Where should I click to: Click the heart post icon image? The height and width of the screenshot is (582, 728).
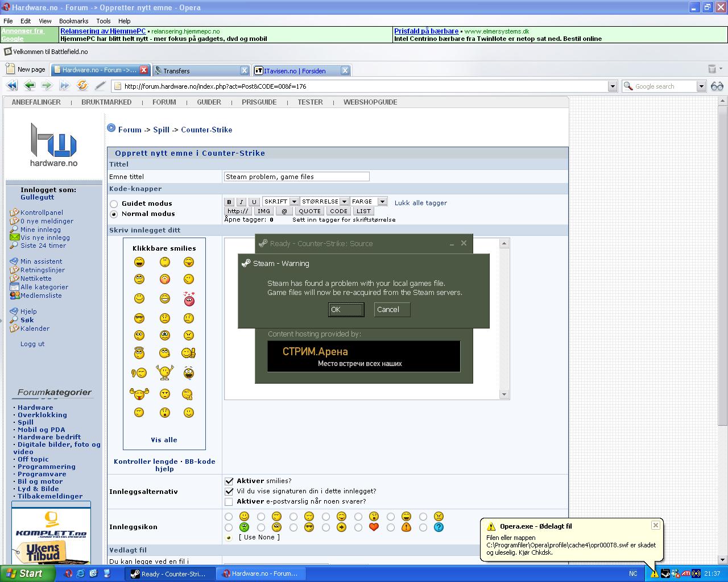click(374, 527)
